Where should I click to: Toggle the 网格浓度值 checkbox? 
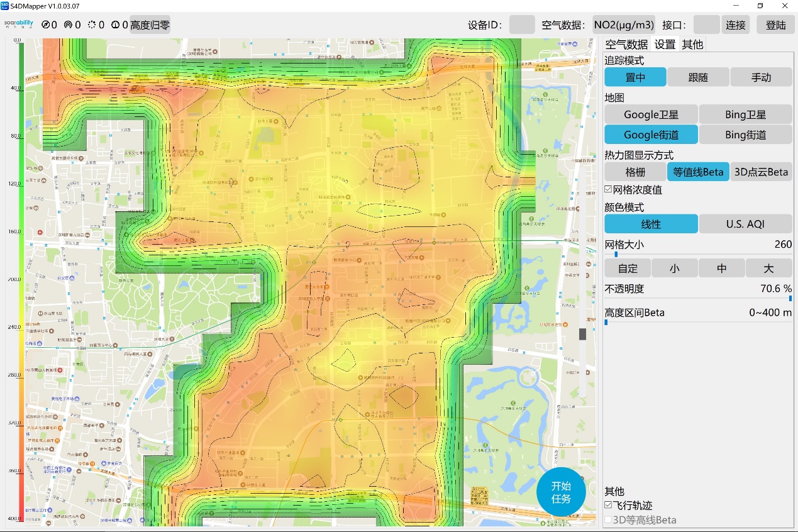coord(608,189)
